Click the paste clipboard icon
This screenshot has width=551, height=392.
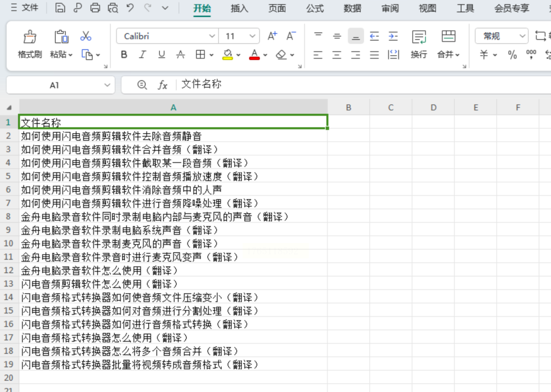pyautogui.click(x=61, y=37)
